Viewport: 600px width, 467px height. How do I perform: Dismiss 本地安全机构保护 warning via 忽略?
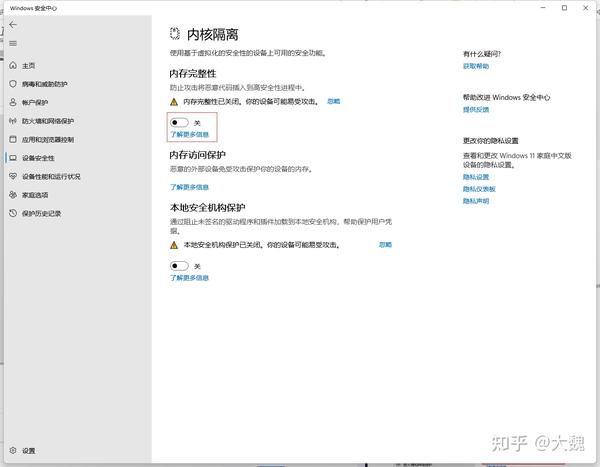click(x=385, y=245)
